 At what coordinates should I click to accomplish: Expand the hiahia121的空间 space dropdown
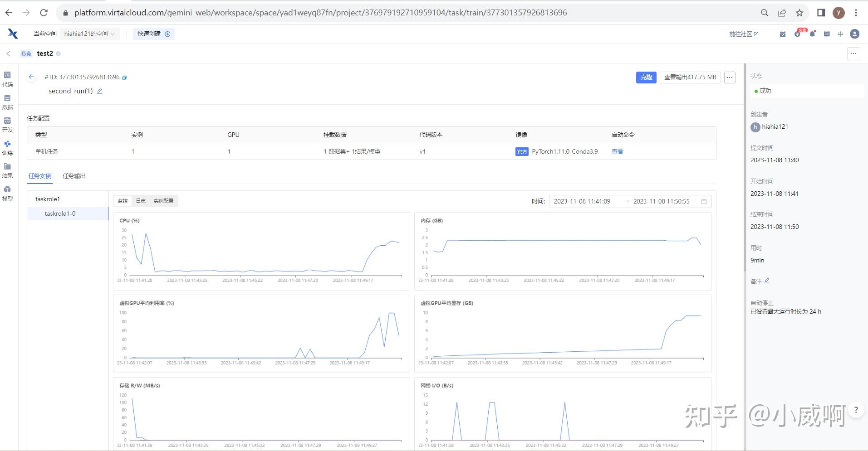point(89,34)
